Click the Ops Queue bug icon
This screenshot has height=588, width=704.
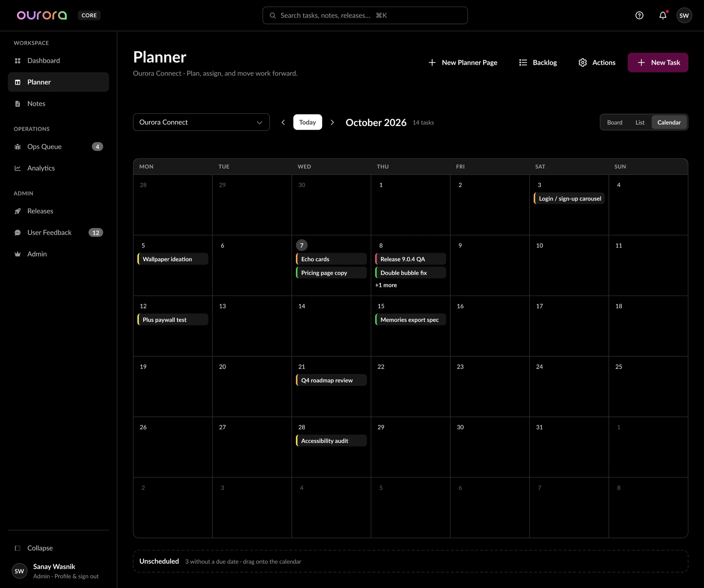18,146
